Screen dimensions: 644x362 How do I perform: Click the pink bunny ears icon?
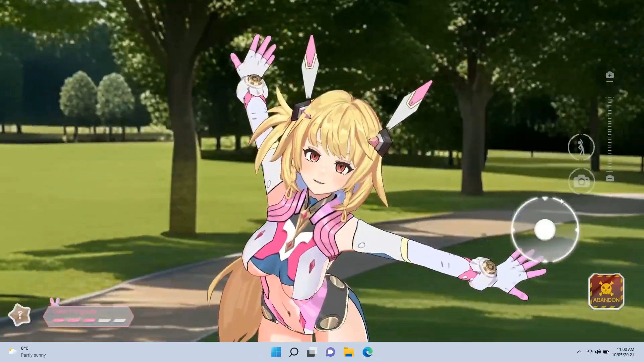pos(55,302)
